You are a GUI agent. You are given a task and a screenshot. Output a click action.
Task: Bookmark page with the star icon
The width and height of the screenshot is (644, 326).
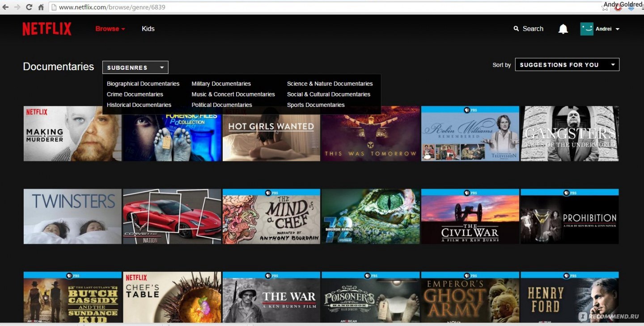605,8
